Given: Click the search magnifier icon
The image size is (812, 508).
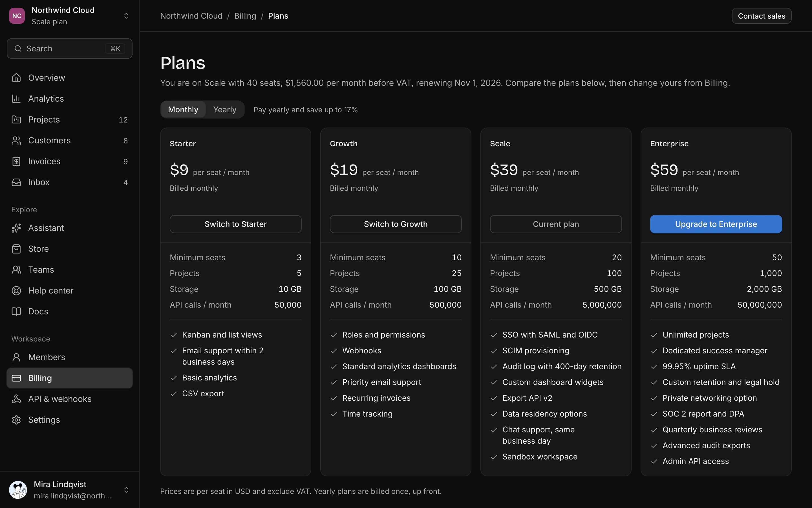Looking at the screenshot, I should tap(18, 49).
